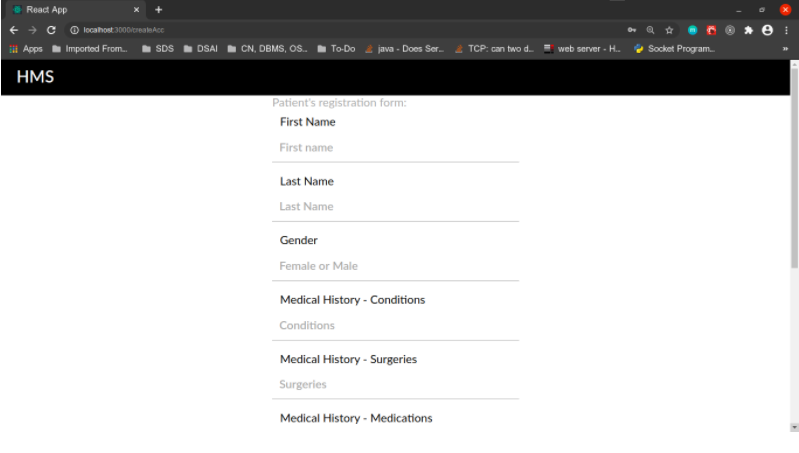Reload the current page
Image resolution: width=799 pixels, height=453 pixels.
(51, 30)
